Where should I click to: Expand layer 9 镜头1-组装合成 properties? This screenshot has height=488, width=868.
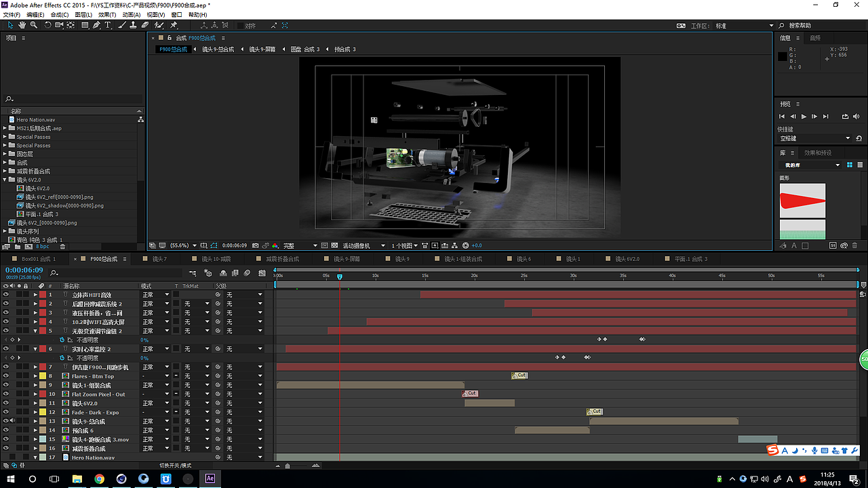35,385
